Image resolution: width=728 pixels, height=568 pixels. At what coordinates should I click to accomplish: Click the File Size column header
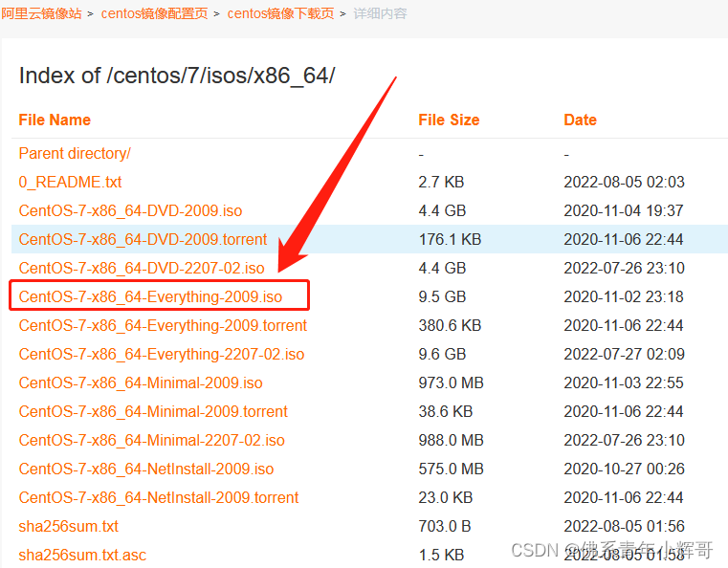point(449,120)
